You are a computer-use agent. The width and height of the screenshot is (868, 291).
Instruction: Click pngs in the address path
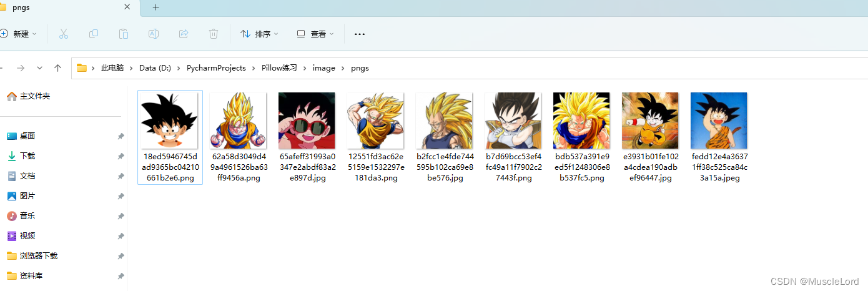[360, 68]
